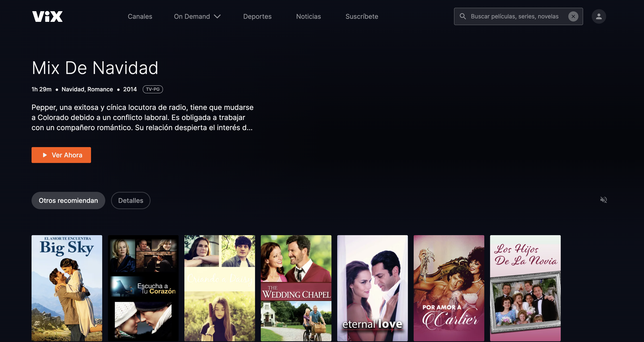Open the Big Sky movie poster
644x342 pixels.
[x=67, y=288]
